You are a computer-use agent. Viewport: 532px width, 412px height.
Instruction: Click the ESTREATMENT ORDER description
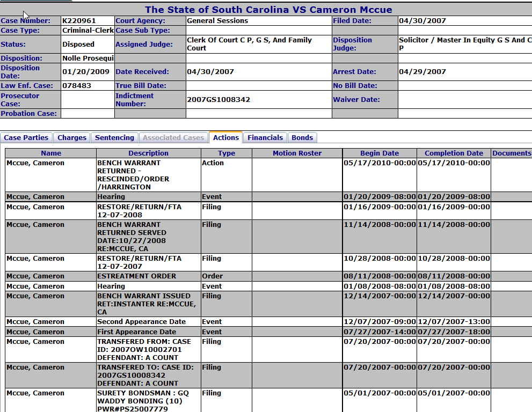pos(137,276)
